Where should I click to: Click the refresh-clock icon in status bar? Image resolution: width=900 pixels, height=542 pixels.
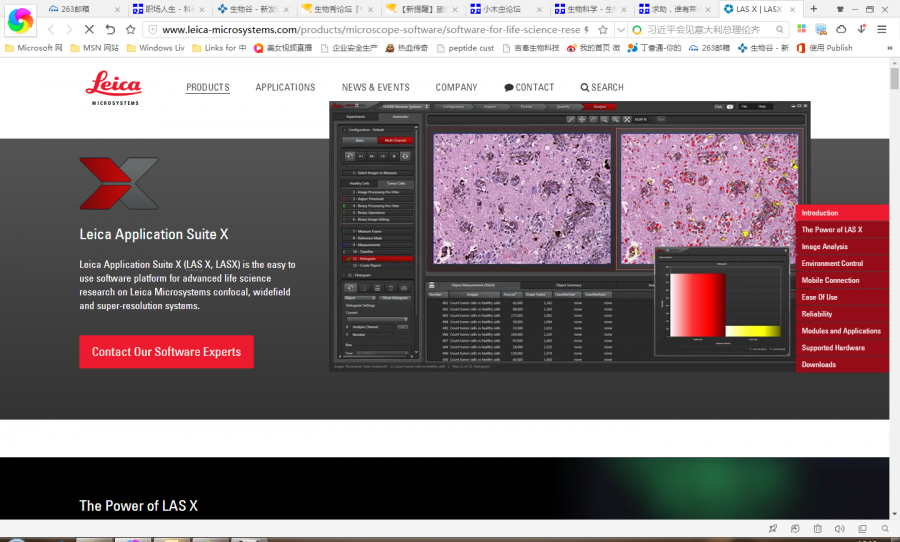click(x=795, y=528)
